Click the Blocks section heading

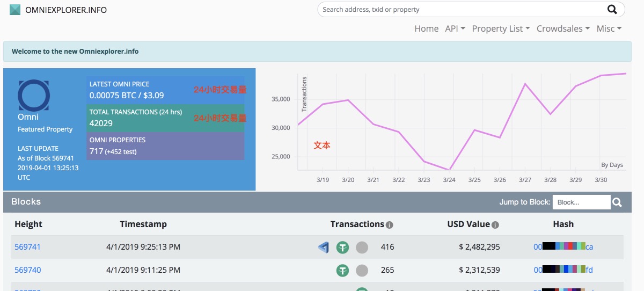pyautogui.click(x=26, y=202)
